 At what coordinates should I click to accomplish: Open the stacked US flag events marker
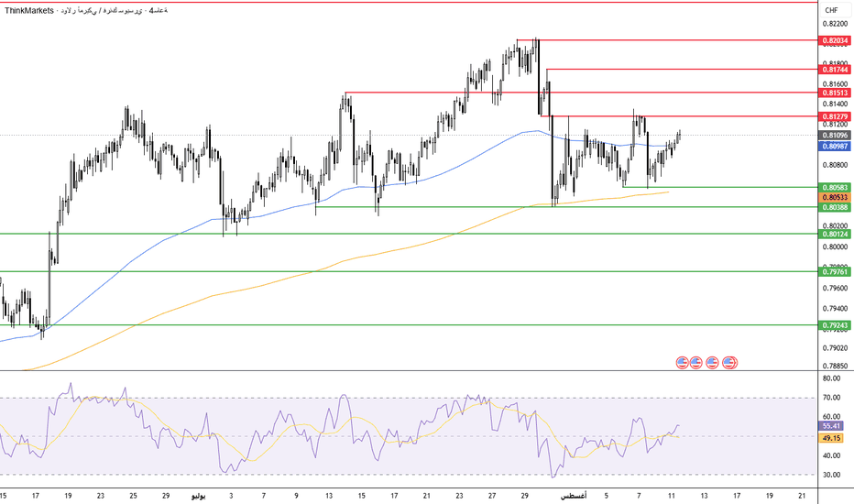tap(729, 362)
